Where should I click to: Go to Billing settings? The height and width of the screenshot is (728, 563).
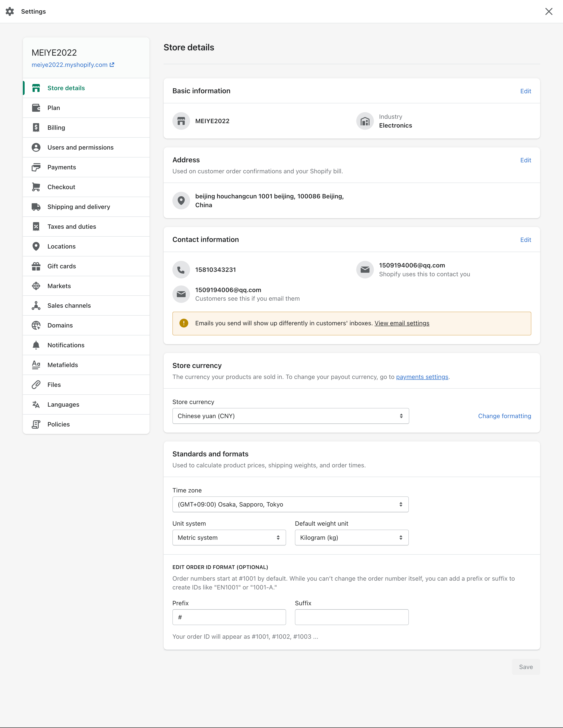(86, 128)
